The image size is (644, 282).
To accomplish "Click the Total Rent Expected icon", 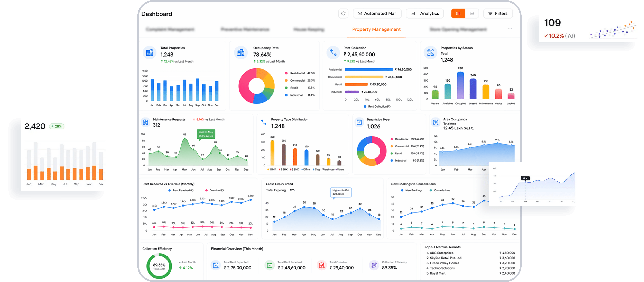I will 216,265.
